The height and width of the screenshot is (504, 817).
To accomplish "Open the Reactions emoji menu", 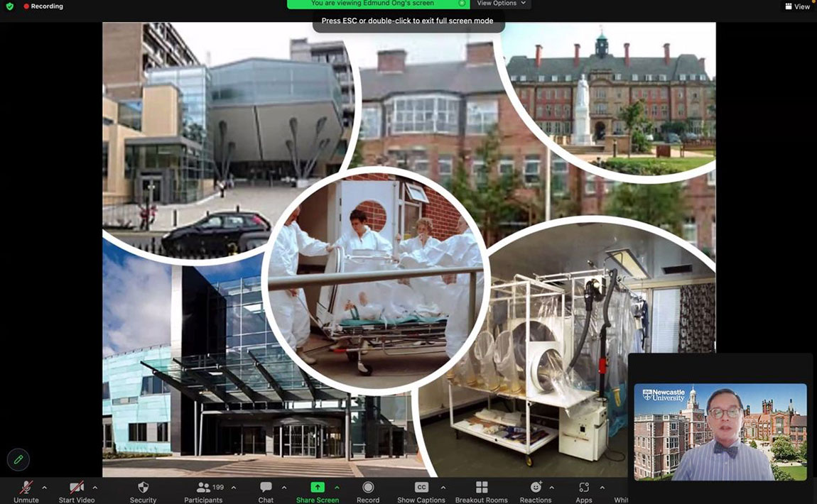I will 536,491.
